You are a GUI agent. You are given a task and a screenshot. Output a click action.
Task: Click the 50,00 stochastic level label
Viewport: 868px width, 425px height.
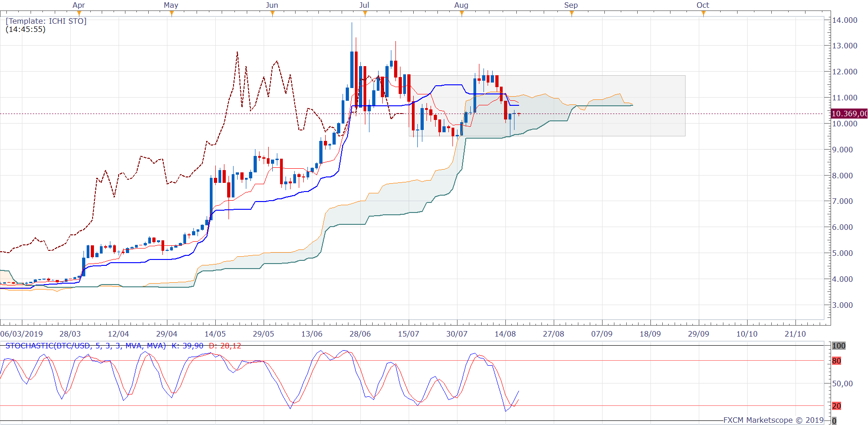pos(842,384)
